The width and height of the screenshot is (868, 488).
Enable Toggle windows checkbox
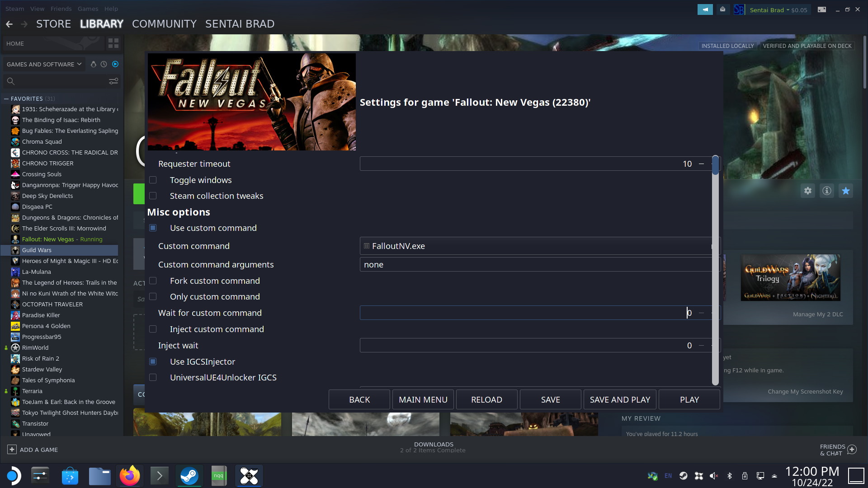(153, 180)
